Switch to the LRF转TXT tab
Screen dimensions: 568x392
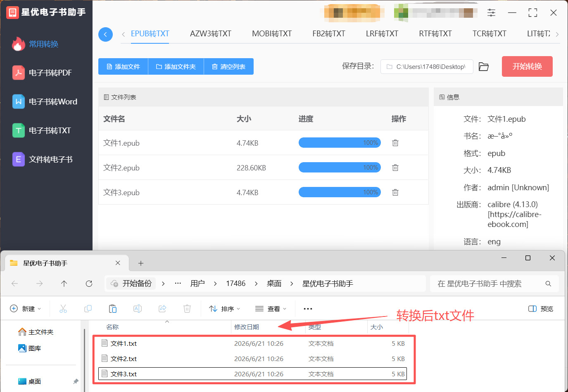(382, 34)
